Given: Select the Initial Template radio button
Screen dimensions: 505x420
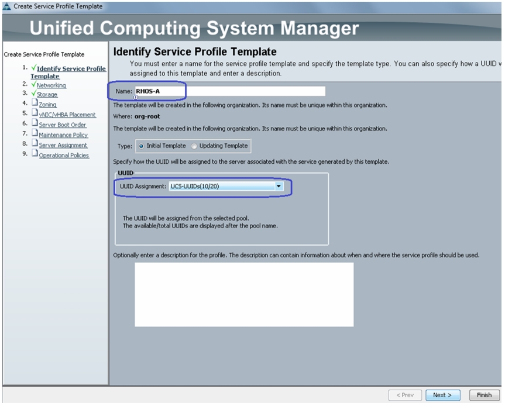Looking at the screenshot, I should click(141, 146).
